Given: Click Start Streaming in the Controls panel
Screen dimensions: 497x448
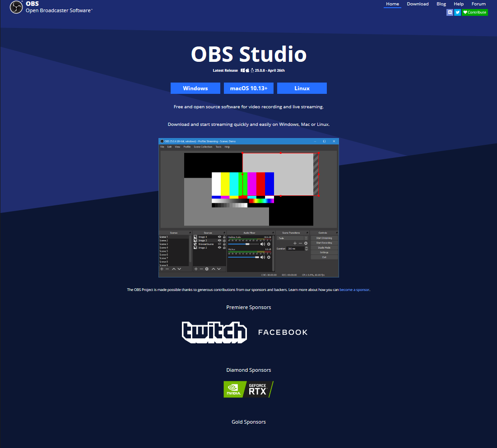Looking at the screenshot, I should 324,238.
